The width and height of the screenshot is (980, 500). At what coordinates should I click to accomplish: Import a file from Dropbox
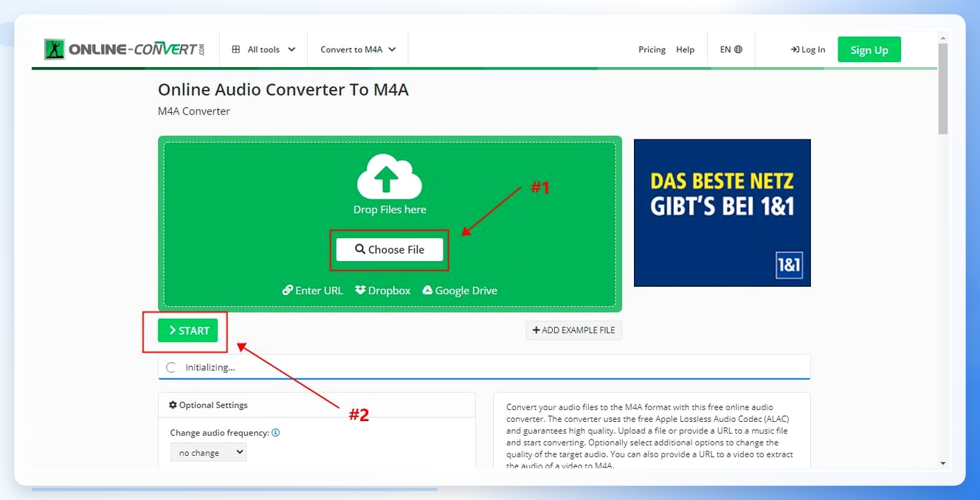[x=382, y=291]
